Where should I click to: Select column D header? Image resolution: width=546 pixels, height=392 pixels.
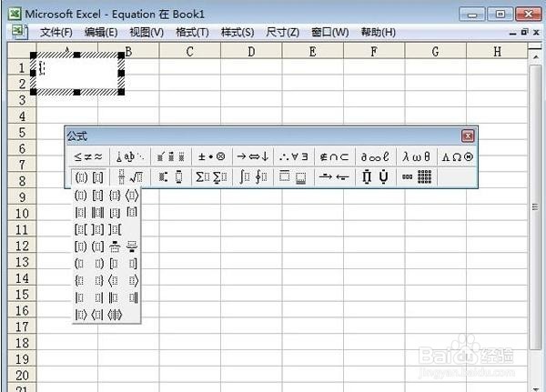point(251,52)
